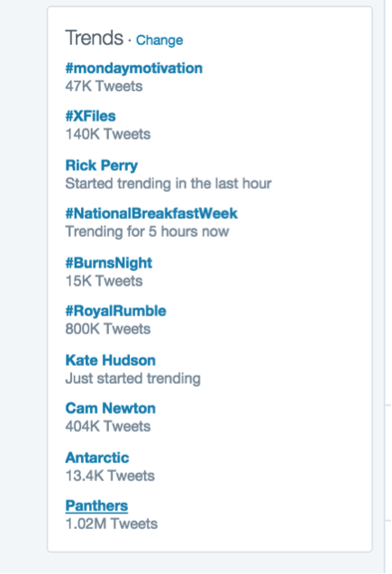Click 'Just started trending' under Kate Hudson

[132, 378]
